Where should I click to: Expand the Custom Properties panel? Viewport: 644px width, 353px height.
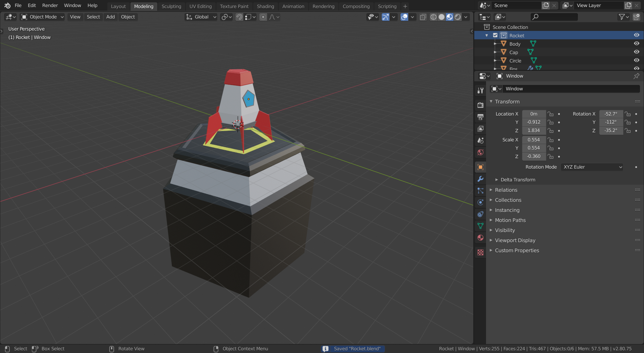(x=517, y=250)
